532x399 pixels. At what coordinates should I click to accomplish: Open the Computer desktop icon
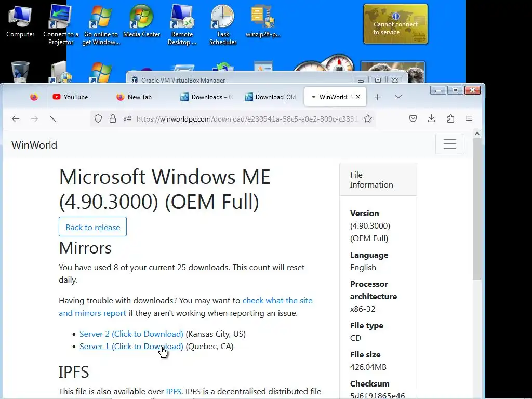[x=20, y=21]
